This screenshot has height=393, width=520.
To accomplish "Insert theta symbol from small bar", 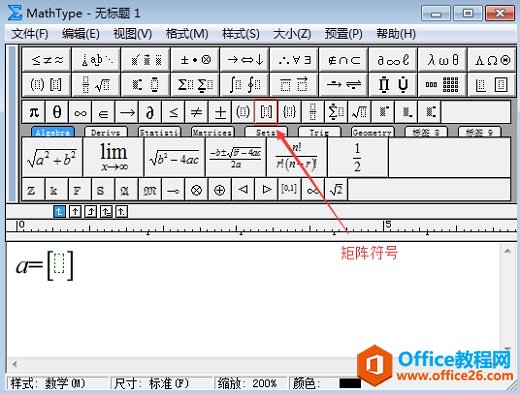I will click(x=57, y=112).
